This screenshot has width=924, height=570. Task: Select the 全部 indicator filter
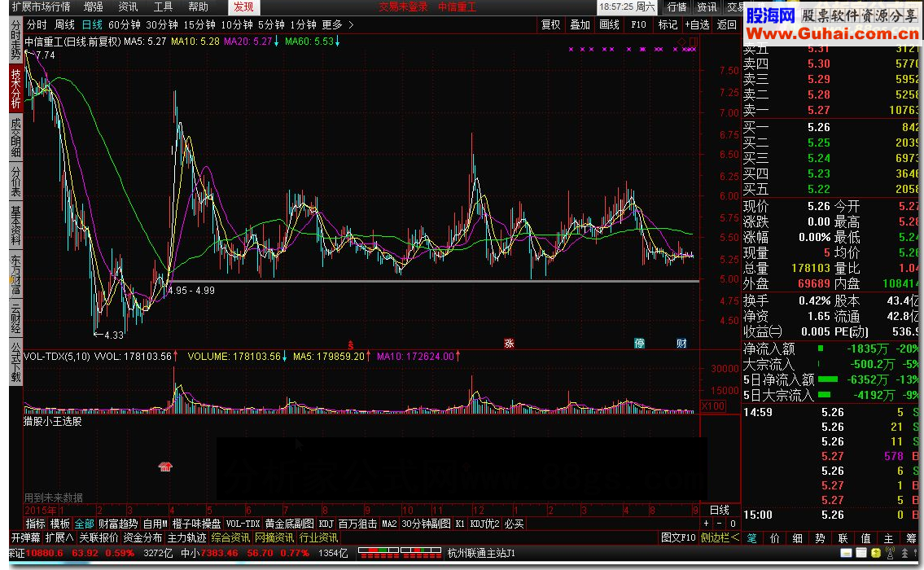[85, 524]
